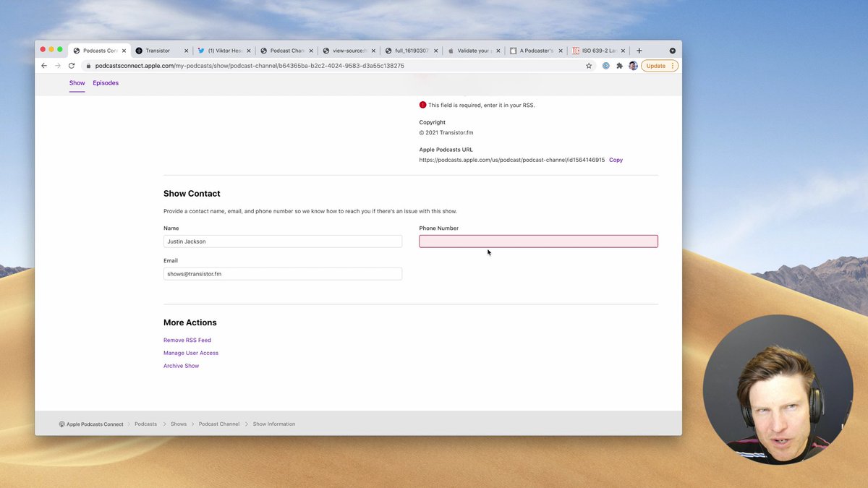Click the Apple Podcasts Connect footer logo
The width and height of the screenshot is (868, 488).
pos(91,424)
